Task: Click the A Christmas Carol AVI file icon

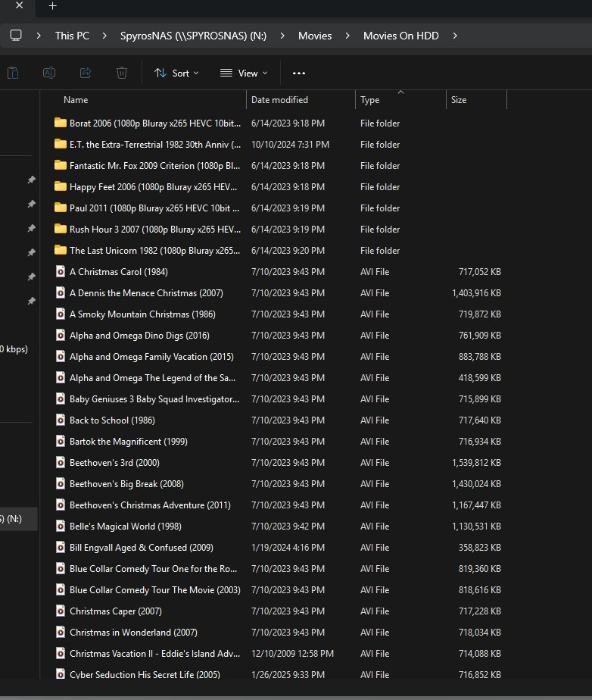Action: pos(61,271)
